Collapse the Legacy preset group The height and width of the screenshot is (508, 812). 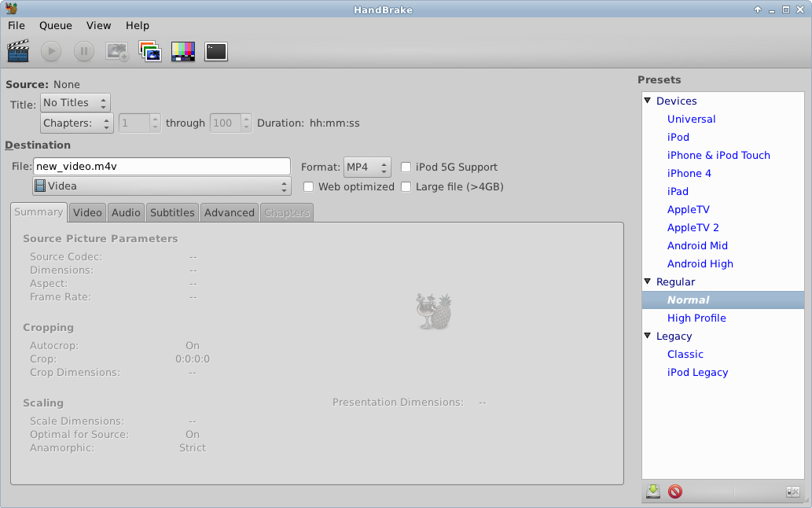click(648, 336)
